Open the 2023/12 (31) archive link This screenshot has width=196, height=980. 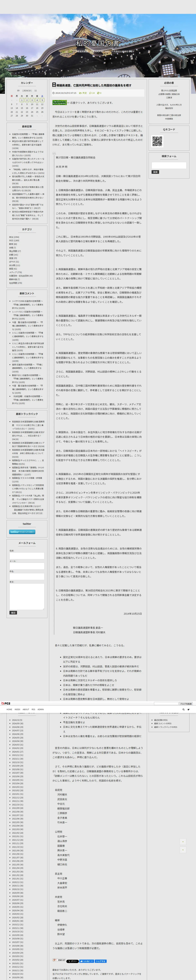[17, 755]
